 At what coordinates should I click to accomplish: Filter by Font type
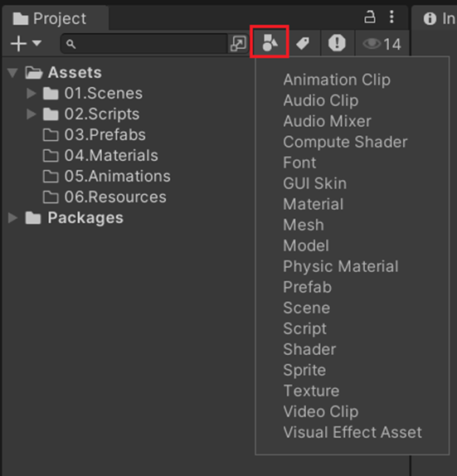299,163
